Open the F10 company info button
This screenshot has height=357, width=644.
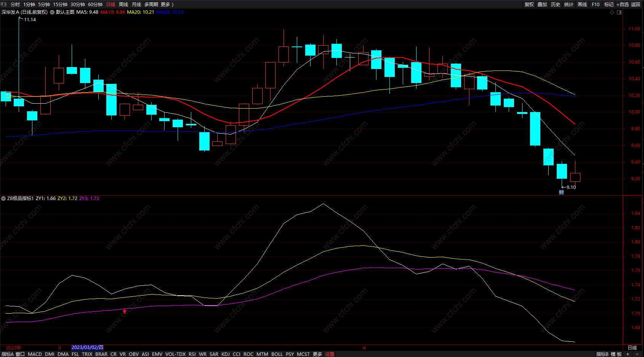tap(596, 4)
